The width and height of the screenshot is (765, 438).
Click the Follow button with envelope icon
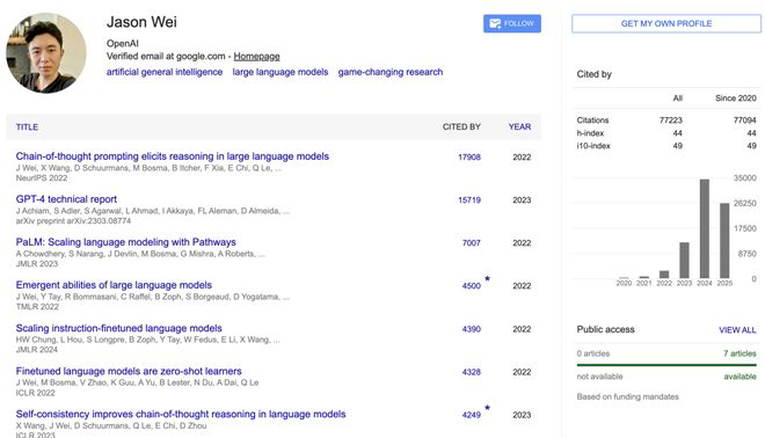512,23
